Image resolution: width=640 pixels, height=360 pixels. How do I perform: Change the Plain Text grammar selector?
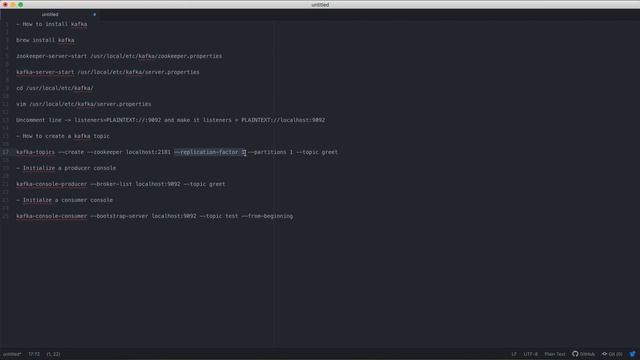coord(555,354)
